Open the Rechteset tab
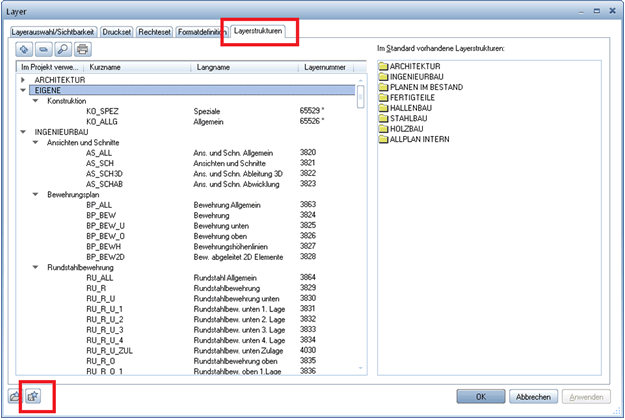This screenshot has width=625, height=420. click(154, 32)
